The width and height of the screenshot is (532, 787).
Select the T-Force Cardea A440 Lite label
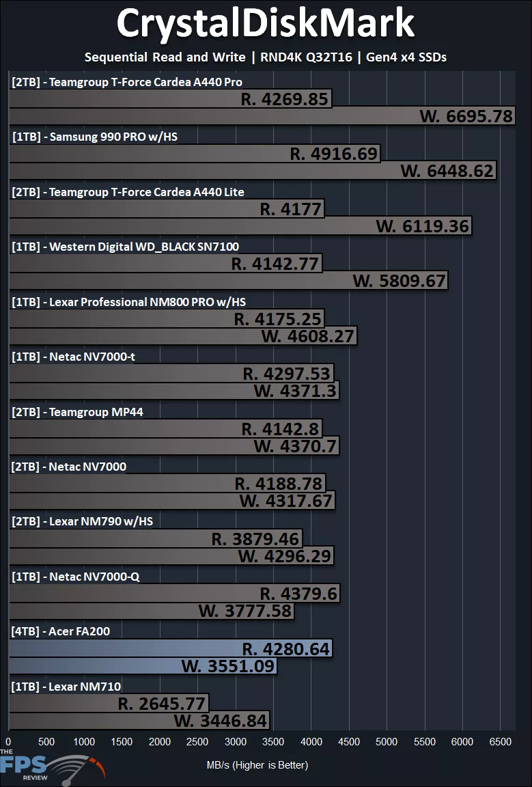[128, 192]
